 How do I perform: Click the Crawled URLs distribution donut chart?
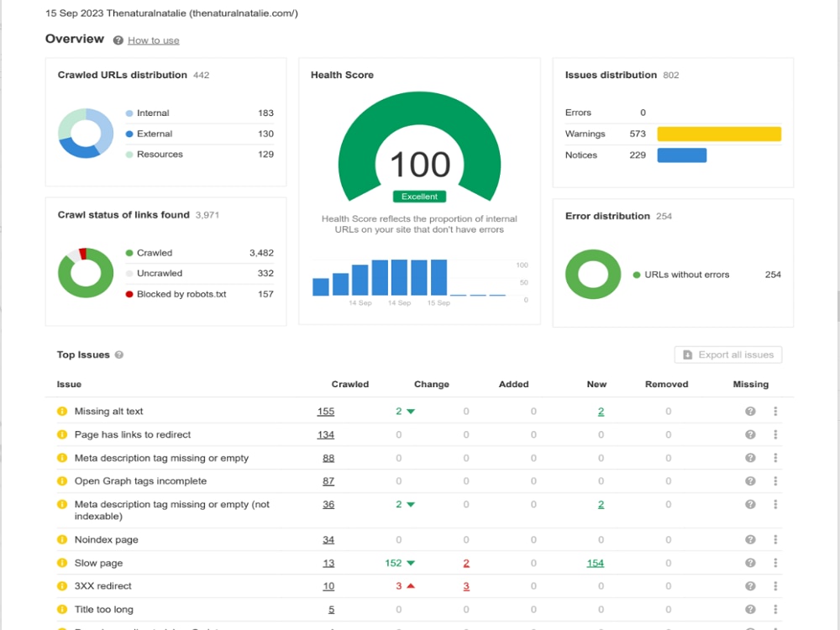[x=86, y=134]
